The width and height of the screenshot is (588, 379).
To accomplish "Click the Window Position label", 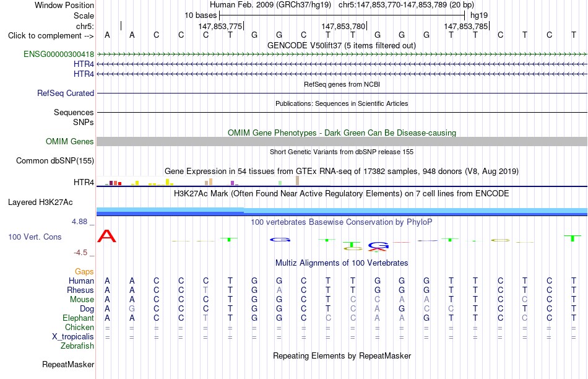I will pos(64,5).
